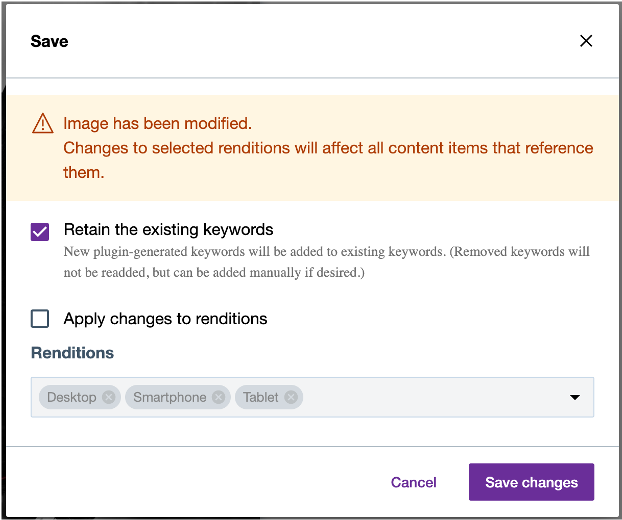The width and height of the screenshot is (622, 520).
Task: Remove the Smartphone rendition chip
Action: (x=219, y=397)
